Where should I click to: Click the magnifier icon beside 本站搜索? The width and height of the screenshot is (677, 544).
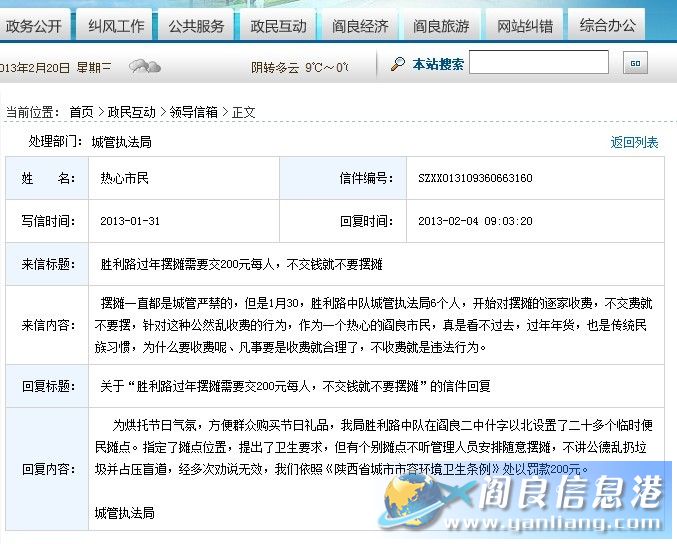pyautogui.click(x=397, y=64)
